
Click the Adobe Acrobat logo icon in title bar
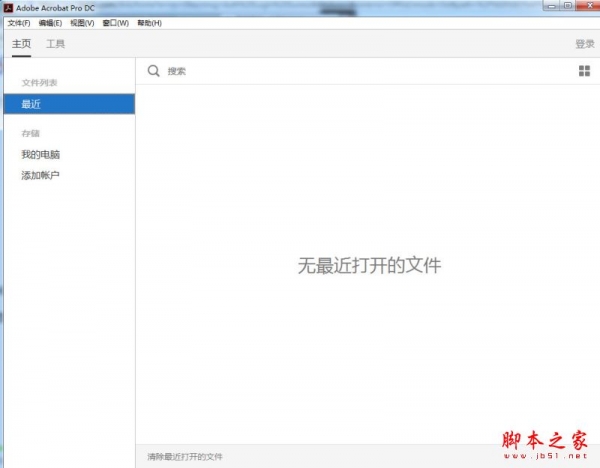[8, 8]
